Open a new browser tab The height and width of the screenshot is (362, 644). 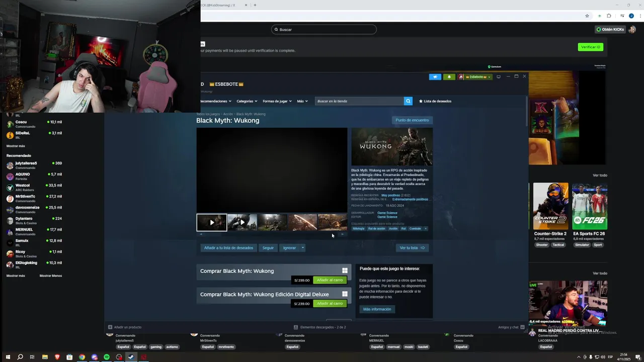point(255,5)
